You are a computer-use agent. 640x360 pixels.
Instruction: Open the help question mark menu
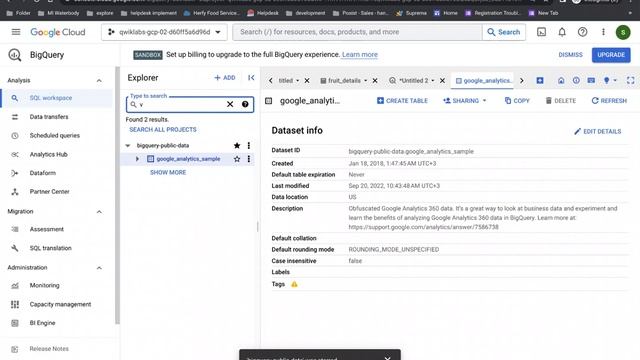pos(582,32)
